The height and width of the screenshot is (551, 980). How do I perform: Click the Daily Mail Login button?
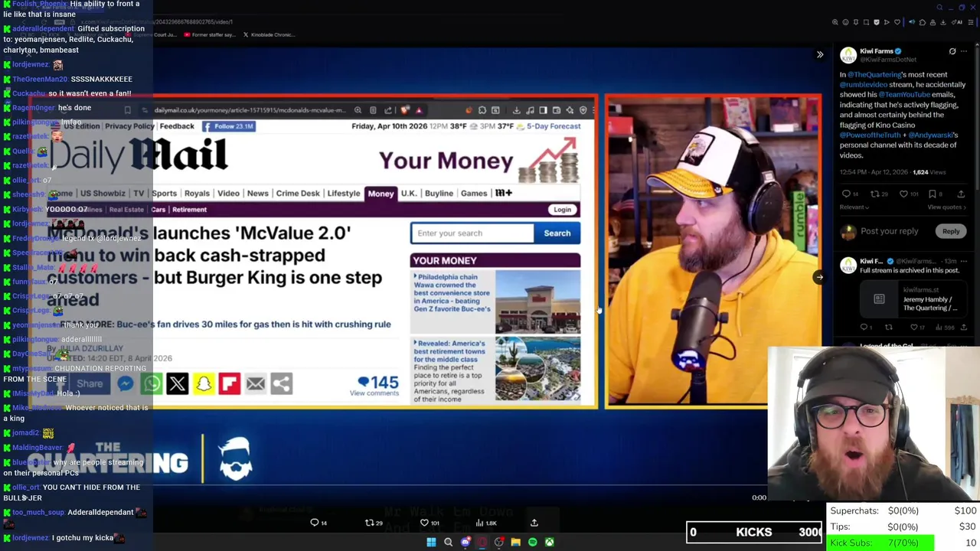coord(562,210)
